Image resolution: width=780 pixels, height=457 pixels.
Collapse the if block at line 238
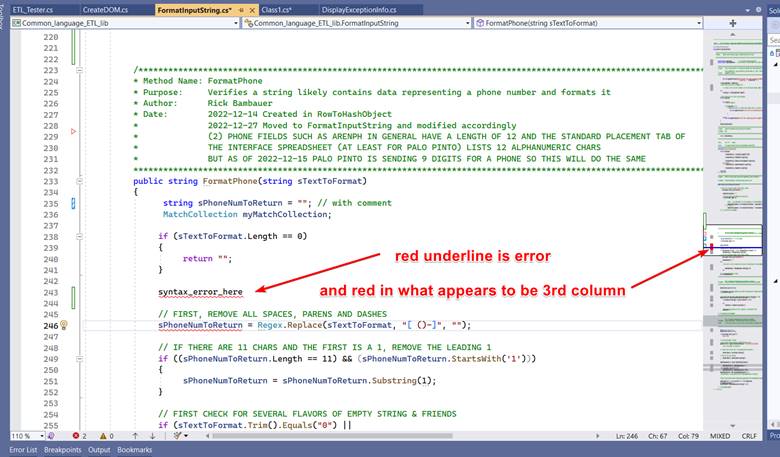coord(79,237)
